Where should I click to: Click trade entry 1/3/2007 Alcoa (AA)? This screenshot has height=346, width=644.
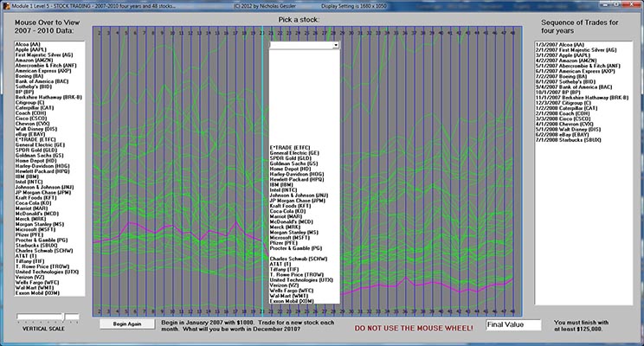[x=560, y=45]
